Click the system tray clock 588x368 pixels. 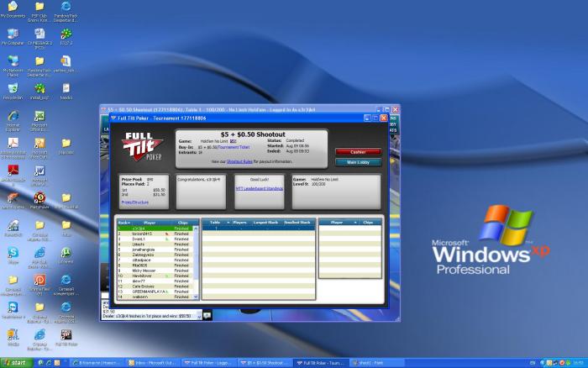[580, 363]
